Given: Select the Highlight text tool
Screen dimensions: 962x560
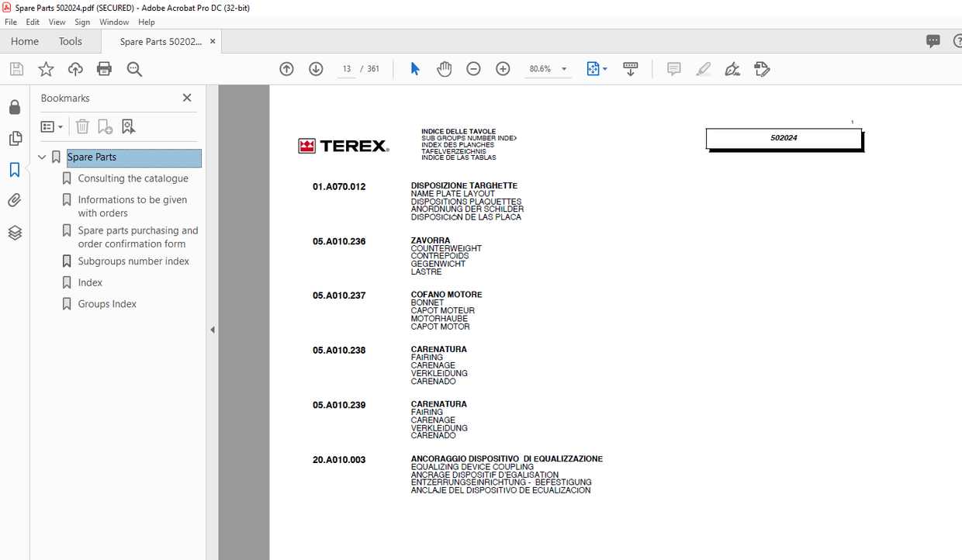Looking at the screenshot, I should (703, 68).
